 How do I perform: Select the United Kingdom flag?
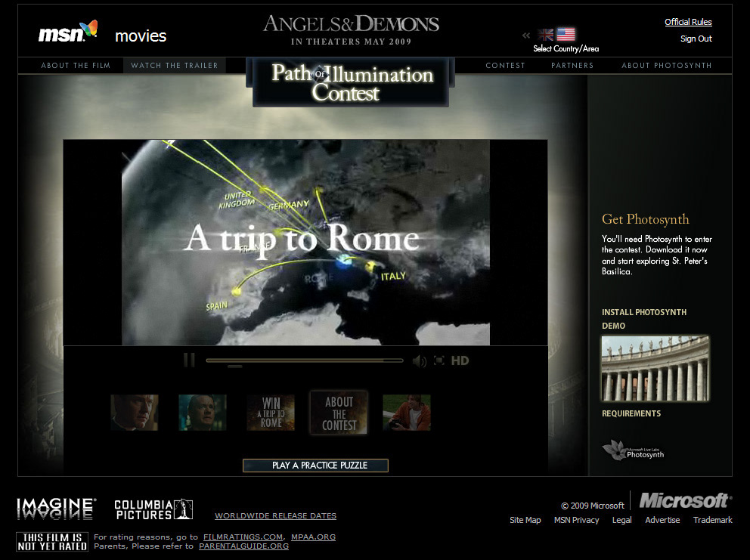pos(545,35)
